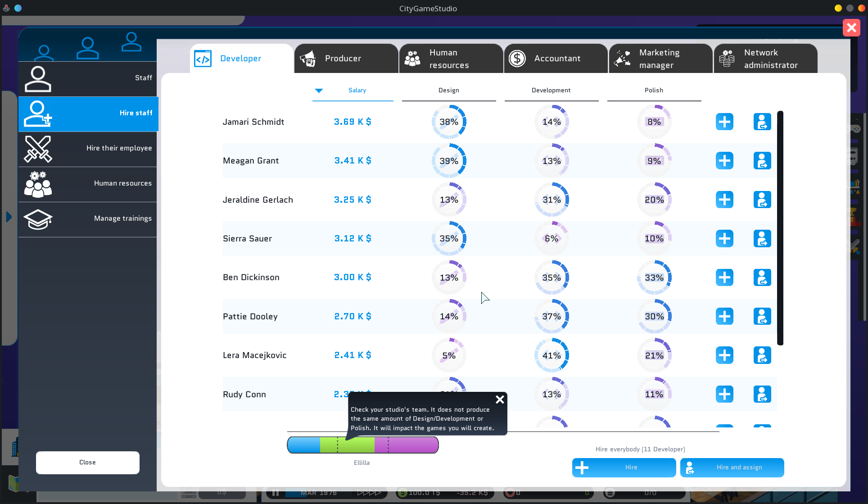The height and width of the screenshot is (504, 868).
Task: Switch to the Network administrator tab
Action: pyautogui.click(x=765, y=59)
